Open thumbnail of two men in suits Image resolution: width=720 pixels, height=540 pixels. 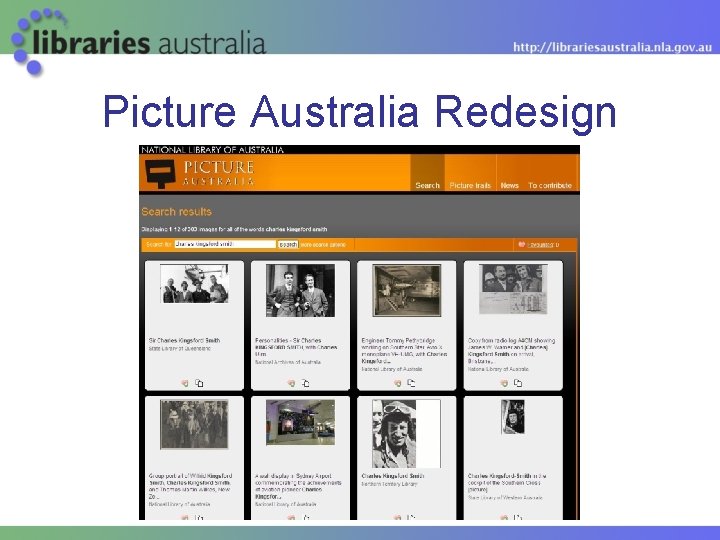tap(300, 290)
